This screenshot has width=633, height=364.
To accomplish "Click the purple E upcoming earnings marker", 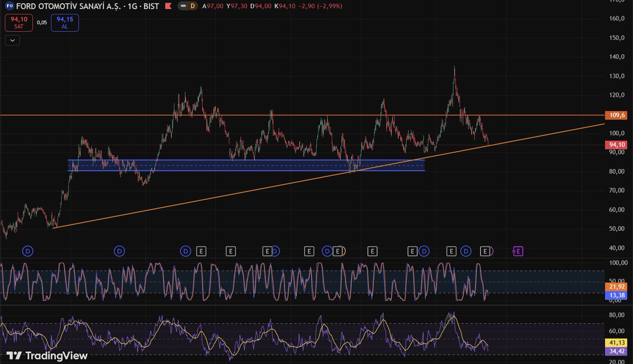I will (x=518, y=251).
